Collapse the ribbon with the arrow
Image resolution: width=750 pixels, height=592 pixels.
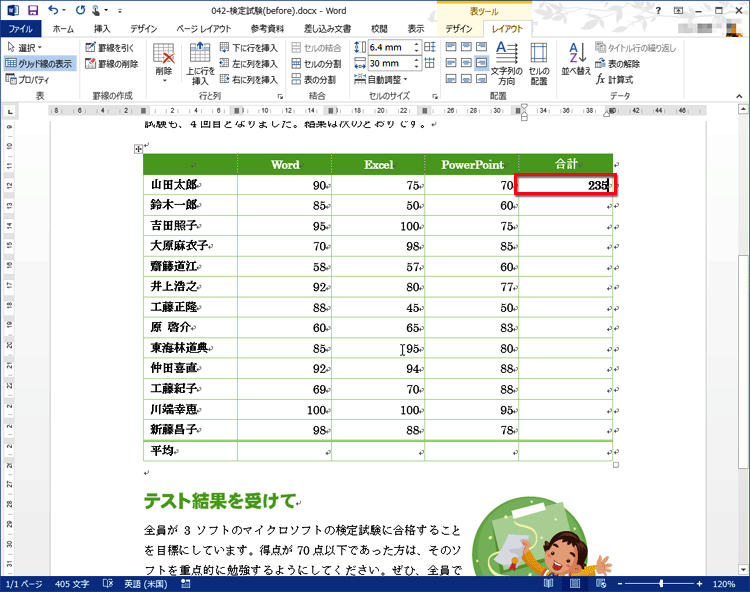click(x=739, y=96)
